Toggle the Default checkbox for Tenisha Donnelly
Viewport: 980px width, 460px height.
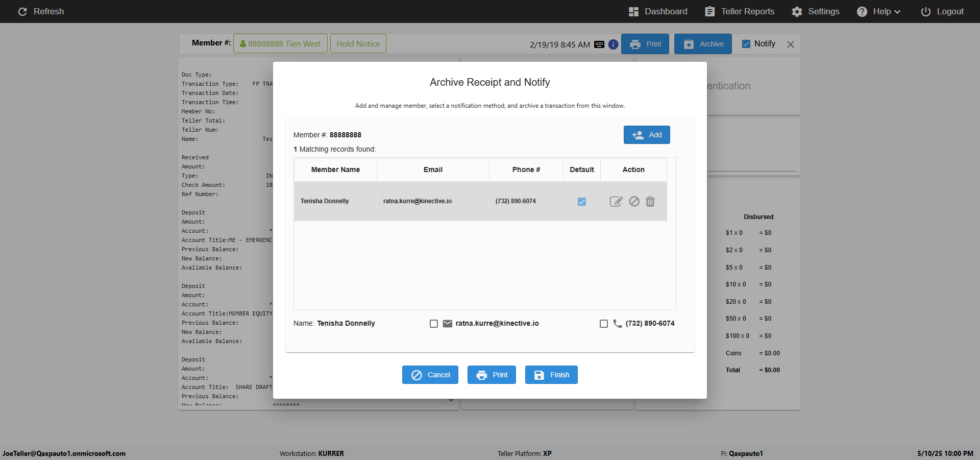(x=582, y=202)
